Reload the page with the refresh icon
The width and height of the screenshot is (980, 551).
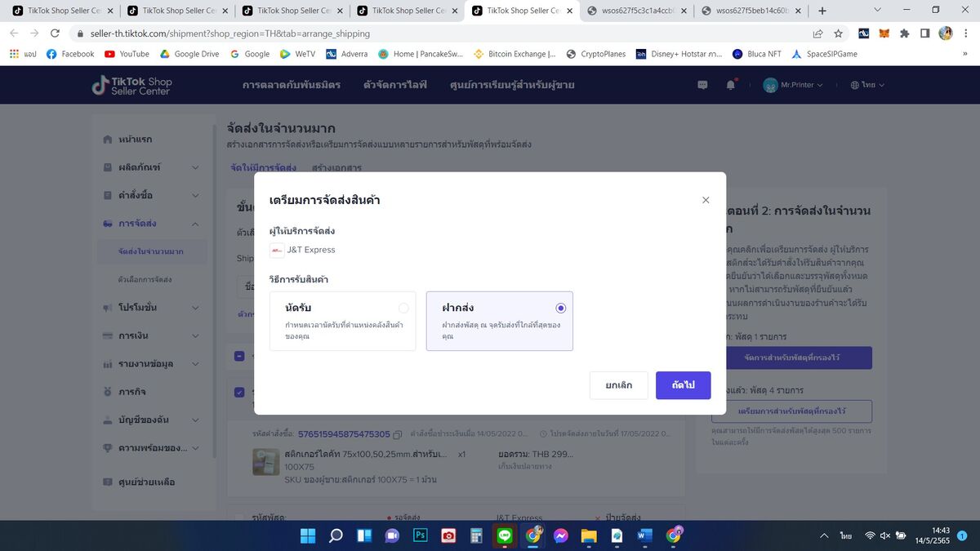(55, 33)
